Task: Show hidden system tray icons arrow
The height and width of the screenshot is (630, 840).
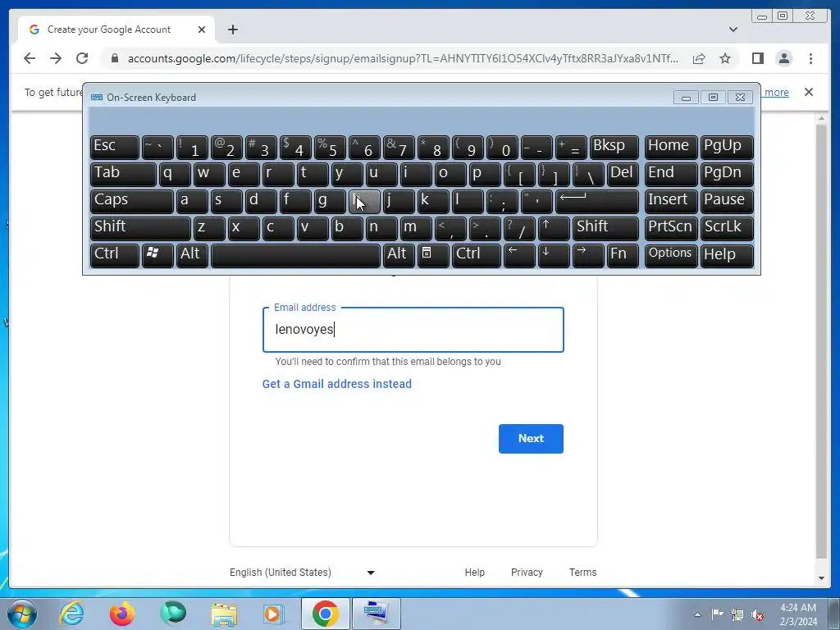Action: 697,614
